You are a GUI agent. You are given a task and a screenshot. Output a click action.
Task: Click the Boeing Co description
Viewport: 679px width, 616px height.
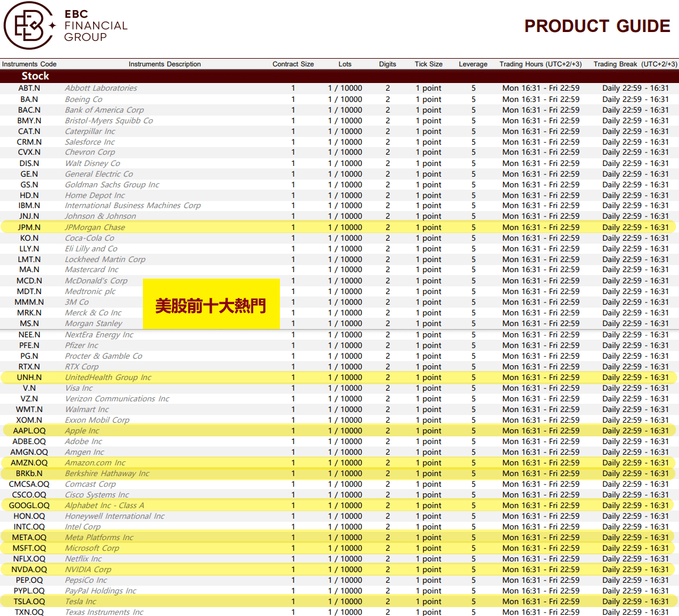pos(84,99)
